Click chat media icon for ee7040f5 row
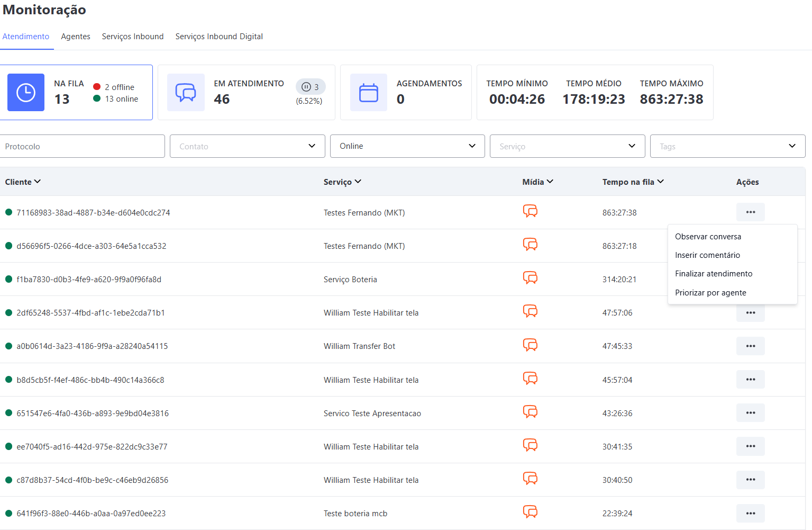This screenshot has width=812, height=530. pos(530,445)
